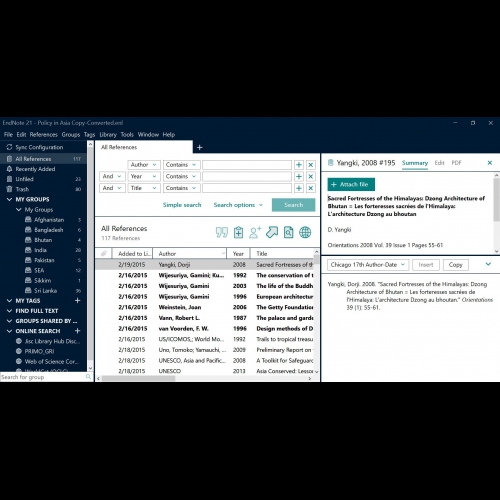Click the open link globe icon
The image size is (500, 500).
[x=305, y=232]
